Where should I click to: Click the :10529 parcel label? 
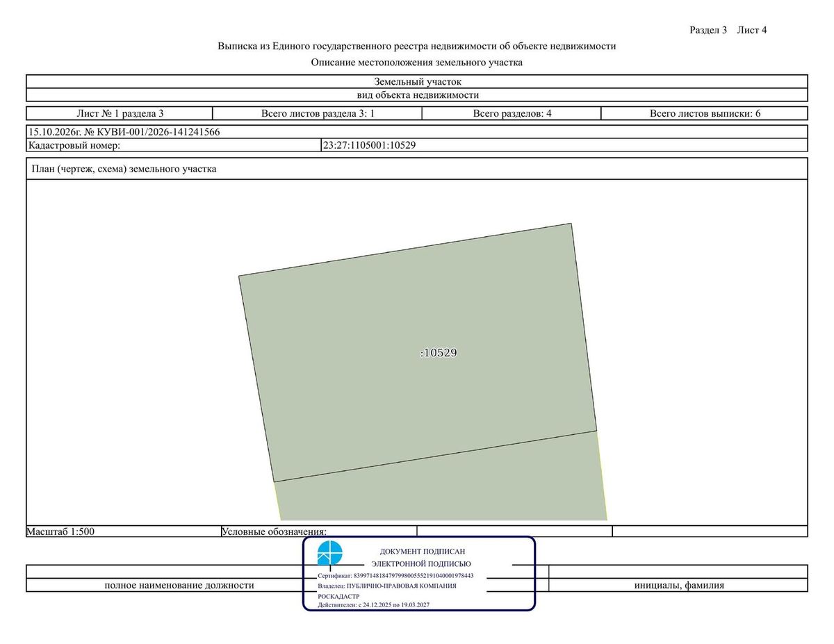[x=439, y=353]
